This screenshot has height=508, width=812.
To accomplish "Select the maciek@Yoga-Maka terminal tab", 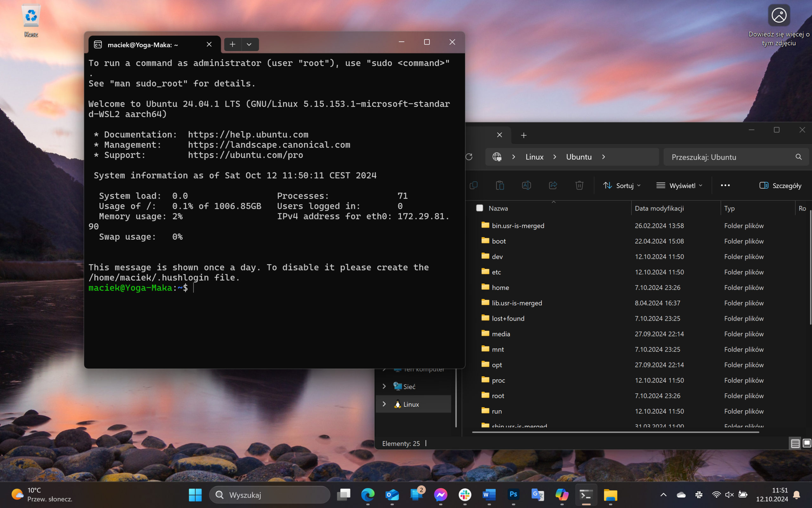I will click(154, 44).
